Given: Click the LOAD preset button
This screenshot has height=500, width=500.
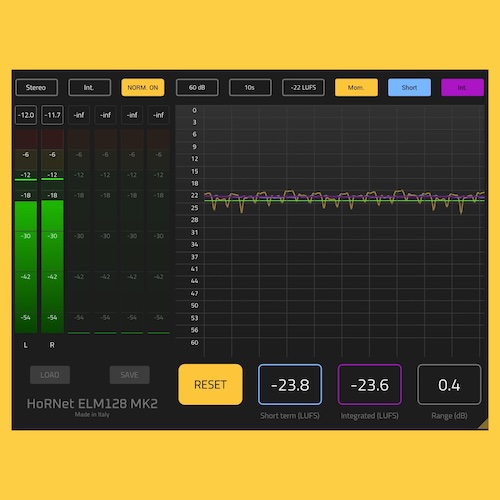Looking at the screenshot, I should click(x=50, y=375).
